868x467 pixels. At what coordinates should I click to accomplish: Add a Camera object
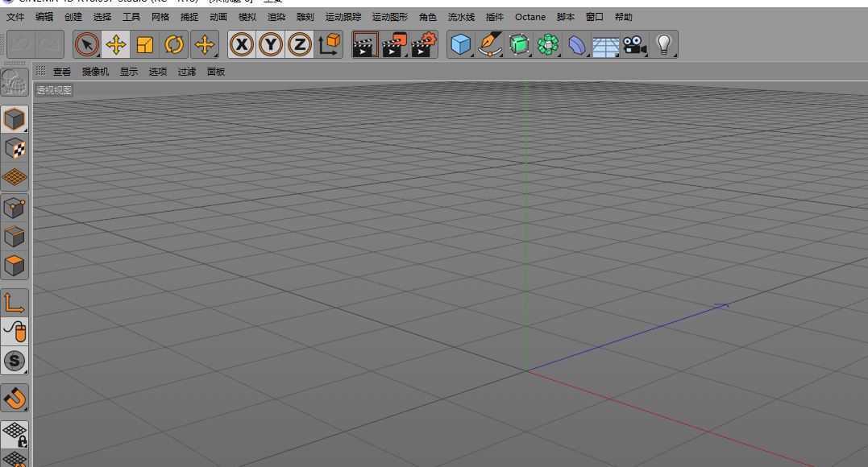634,44
